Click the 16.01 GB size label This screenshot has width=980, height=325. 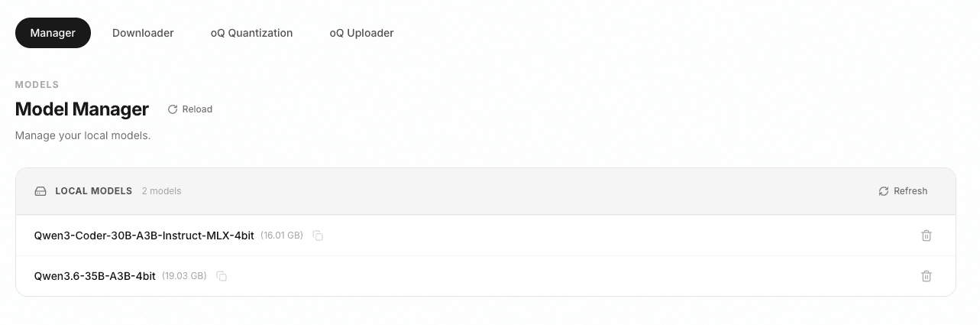tap(282, 236)
